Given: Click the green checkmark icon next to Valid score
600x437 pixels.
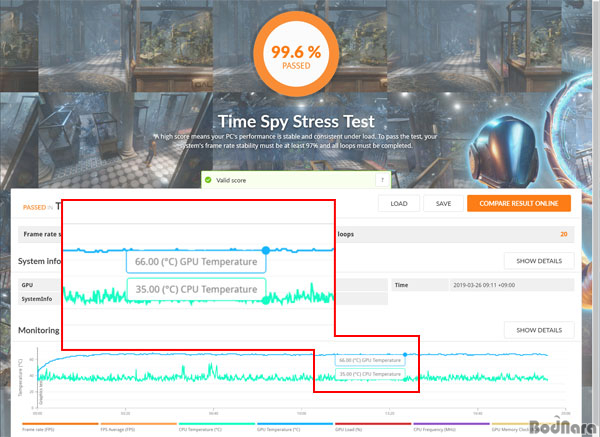Looking at the screenshot, I should [x=208, y=180].
